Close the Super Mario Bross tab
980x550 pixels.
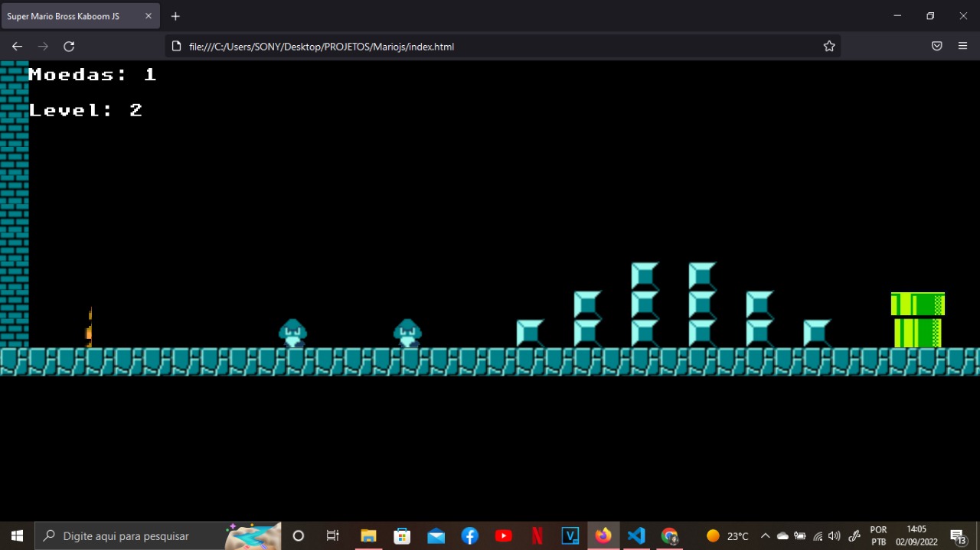149,16
